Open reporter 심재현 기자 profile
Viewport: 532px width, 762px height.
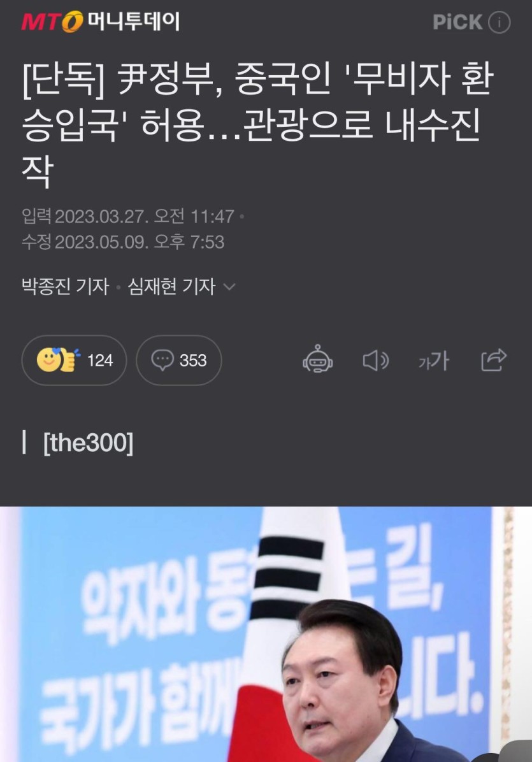coord(171,286)
